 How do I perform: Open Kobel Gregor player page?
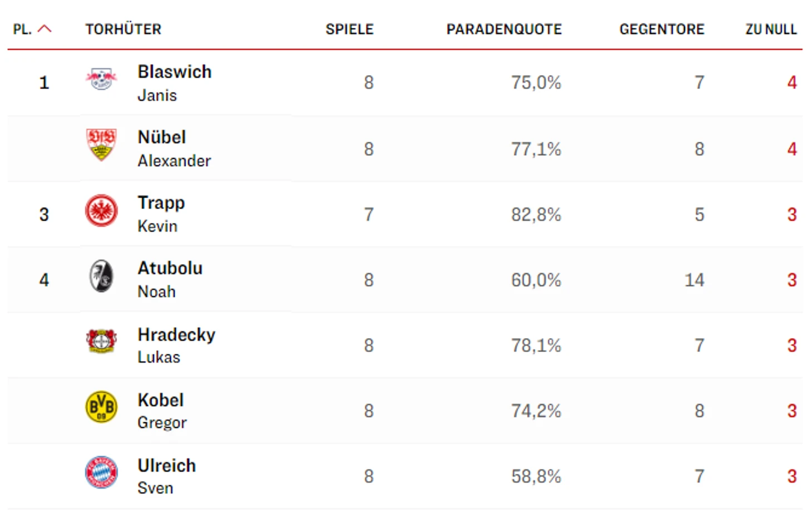point(162,410)
